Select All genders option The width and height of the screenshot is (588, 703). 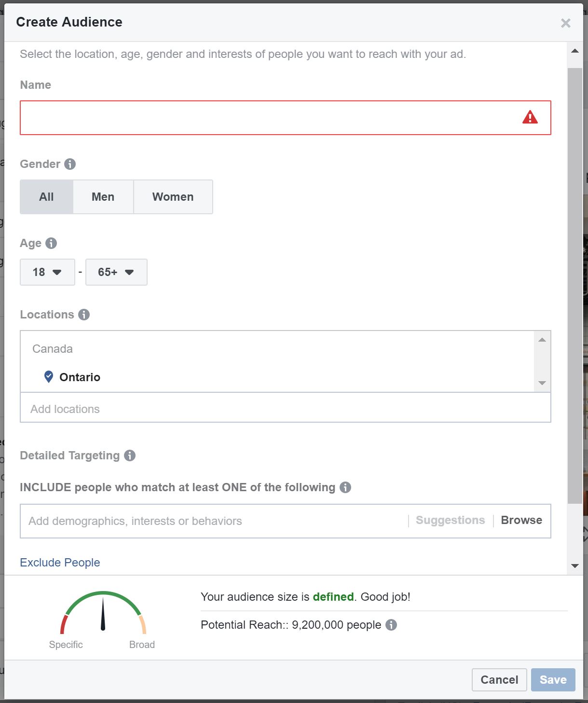(46, 197)
